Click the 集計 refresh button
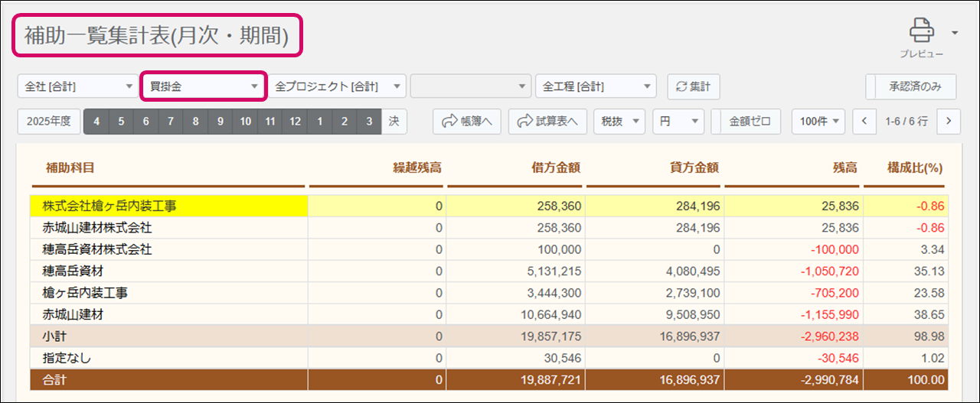 click(x=694, y=86)
